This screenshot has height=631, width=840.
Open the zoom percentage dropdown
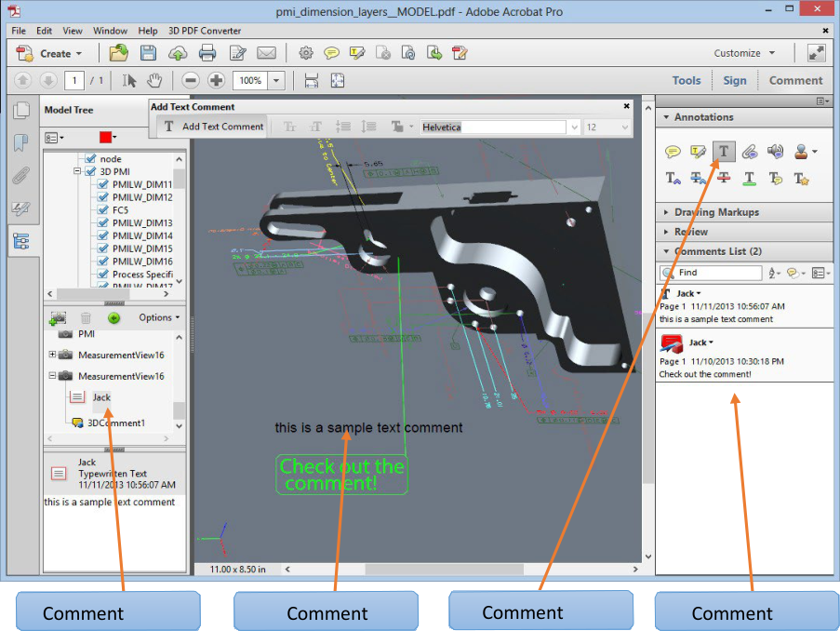[x=276, y=81]
